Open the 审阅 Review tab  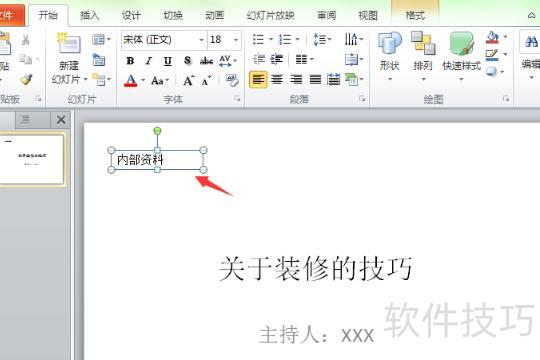coord(326,16)
